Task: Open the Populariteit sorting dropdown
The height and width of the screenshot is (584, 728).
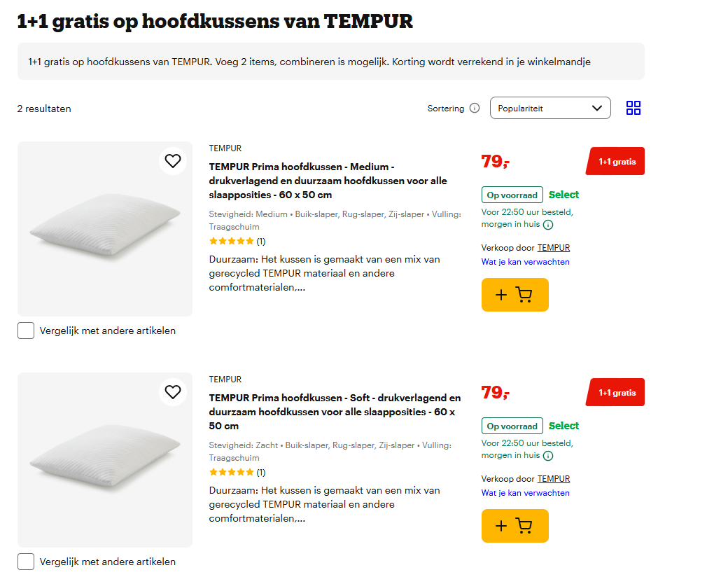Action: point(550,108)
